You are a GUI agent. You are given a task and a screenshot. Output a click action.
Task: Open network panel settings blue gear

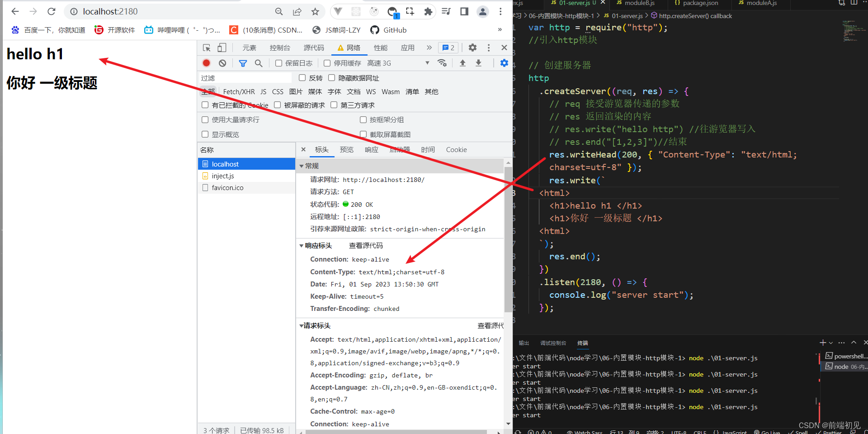coord(504,63)
